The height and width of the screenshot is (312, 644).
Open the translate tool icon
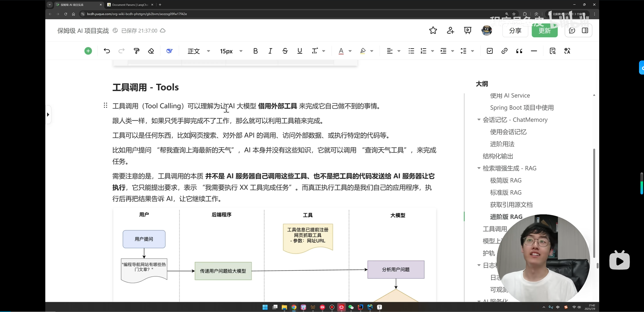pyautogui.click(x=567, y=51)
